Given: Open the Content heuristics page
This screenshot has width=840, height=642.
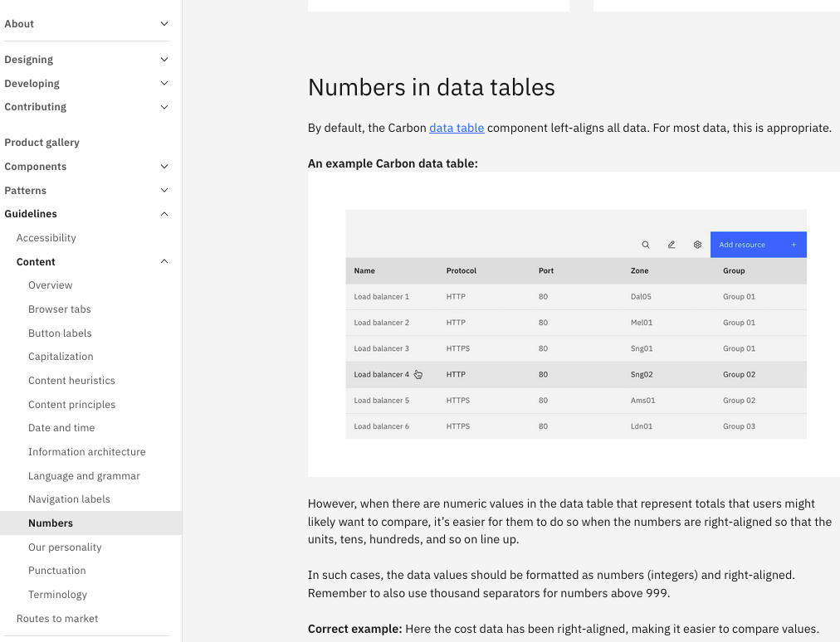Looking at the screenshot, I should [x=71, y=381].
